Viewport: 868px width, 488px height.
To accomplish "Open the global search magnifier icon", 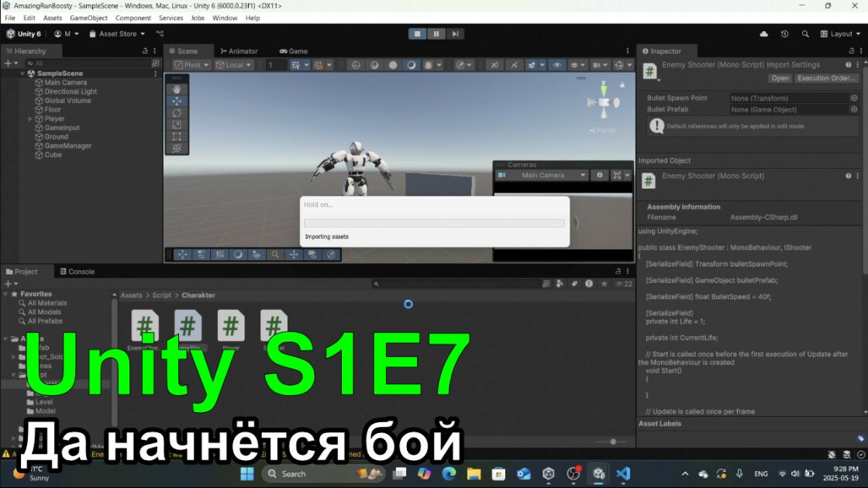I will click(805, 34).
